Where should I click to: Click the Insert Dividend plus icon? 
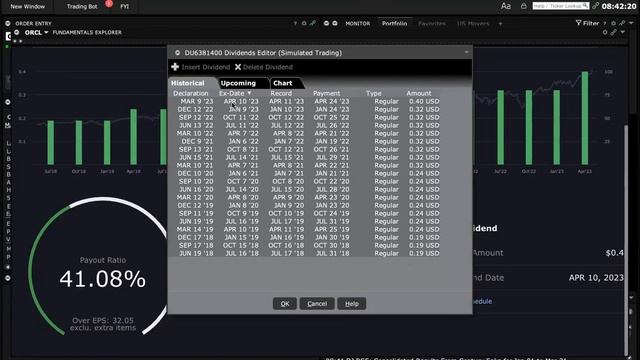coord(175,67)
